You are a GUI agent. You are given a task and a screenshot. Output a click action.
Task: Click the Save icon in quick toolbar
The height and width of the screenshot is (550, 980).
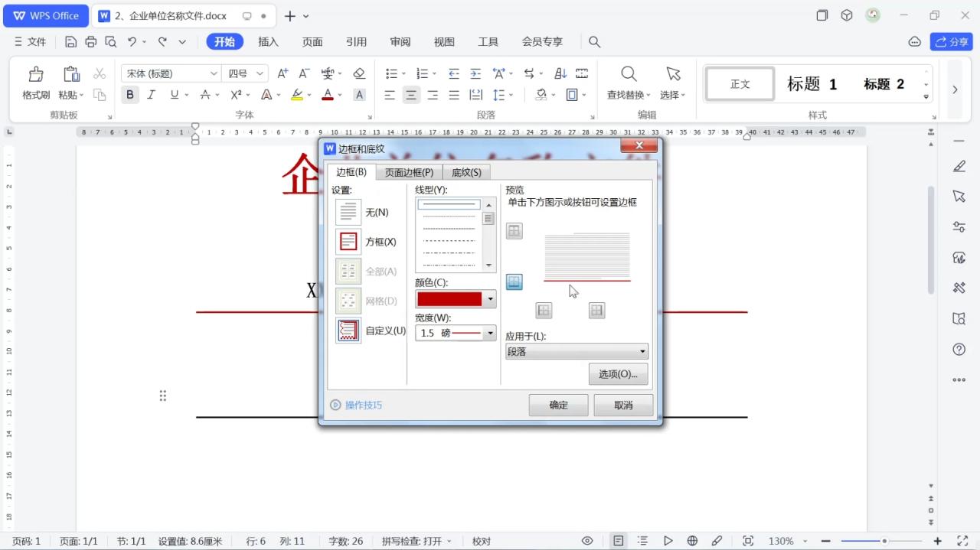[x=71, y=41]
